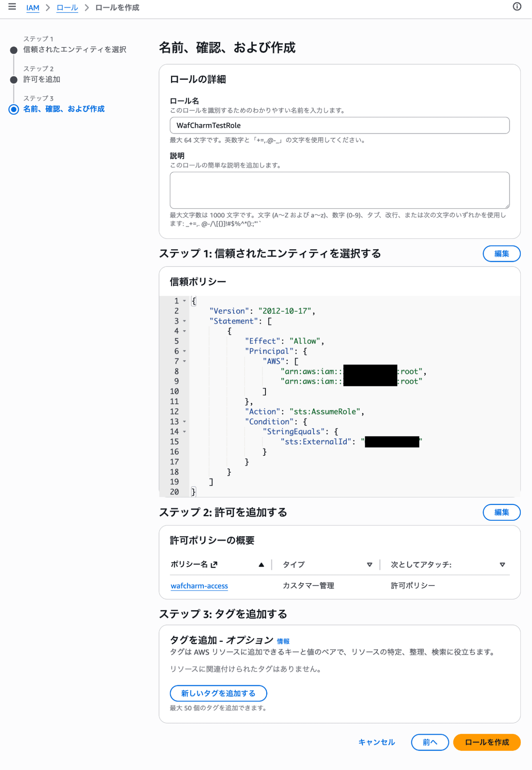Collapse JSON fold arrow on line 1
Viewport: 532px width, 770px height.
click(185, 301)
